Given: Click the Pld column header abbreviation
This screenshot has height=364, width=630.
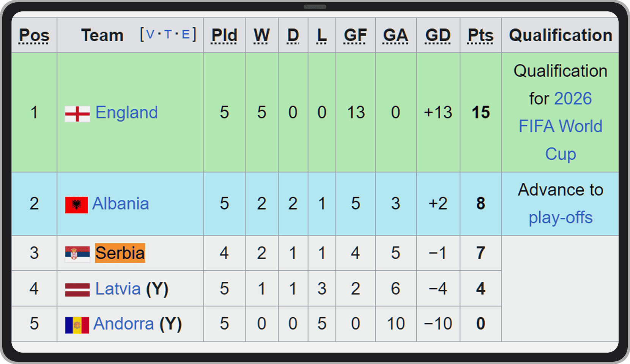Looking at the screenshot, I should pyautogui.click(x=224, y=36).
